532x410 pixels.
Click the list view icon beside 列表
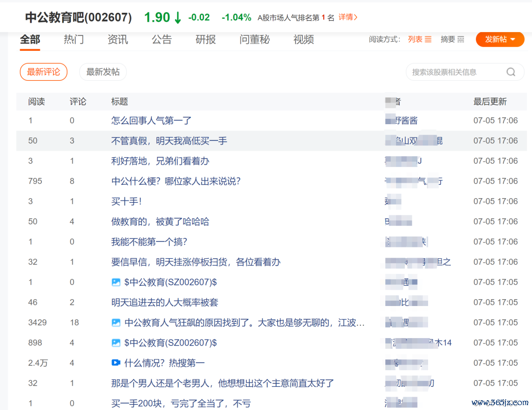[428, 39]
